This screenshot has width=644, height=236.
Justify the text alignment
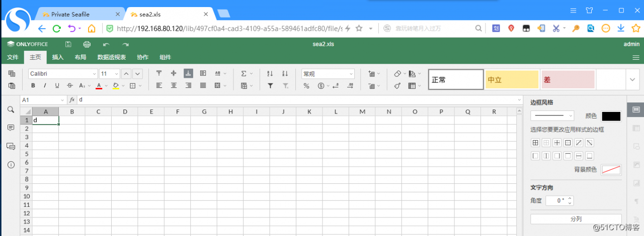point(203,85)
